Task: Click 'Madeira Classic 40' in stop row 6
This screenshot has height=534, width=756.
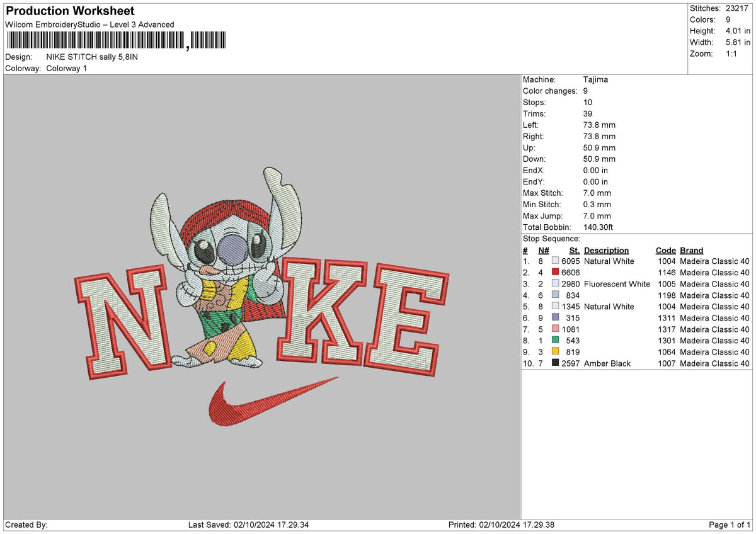Action: [715, 318]
